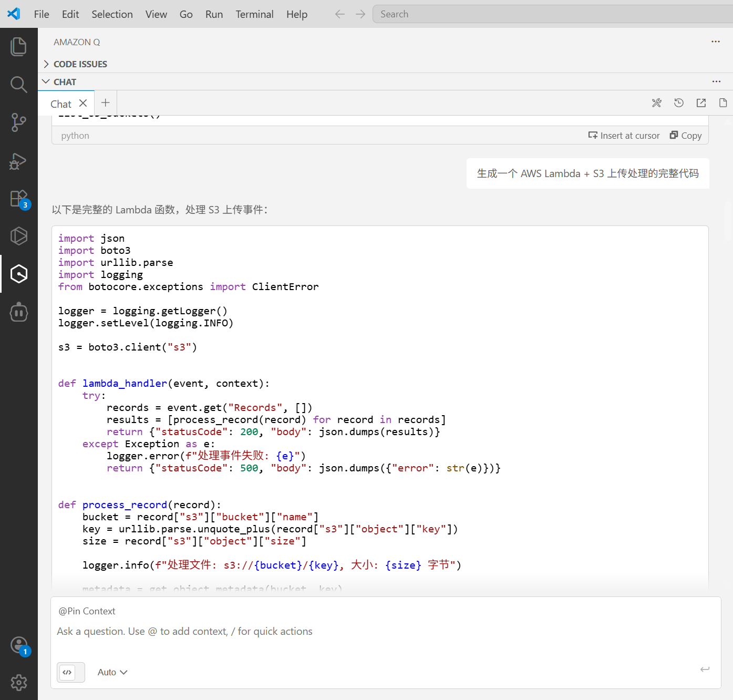The width and height of the screenshot is (733, 700).
Task: Open the Run menu
Action: 214,14
